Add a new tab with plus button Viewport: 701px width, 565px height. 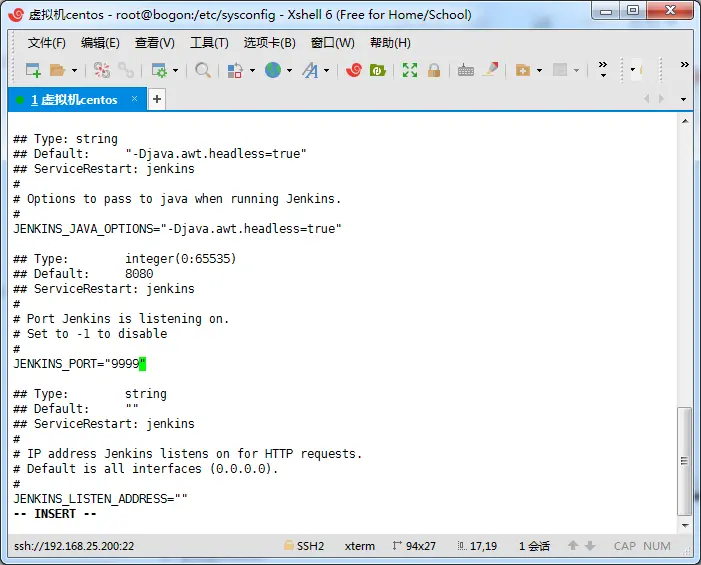(x=157, y=99)
